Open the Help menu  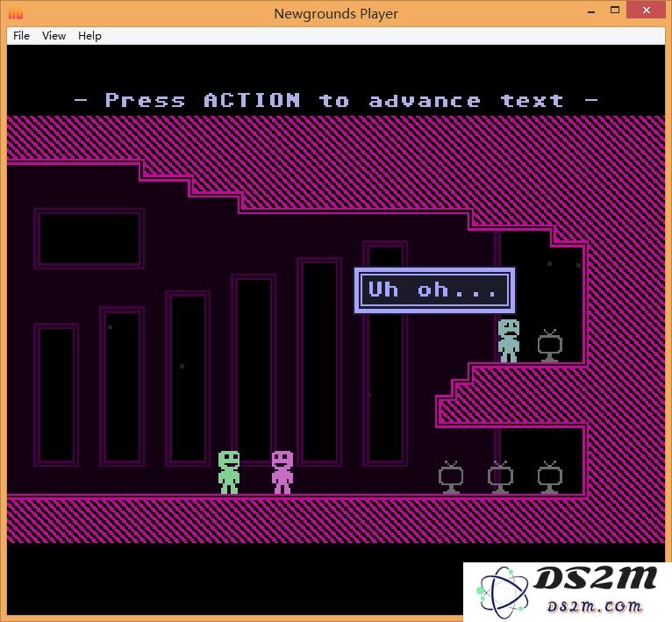(89, 36)
